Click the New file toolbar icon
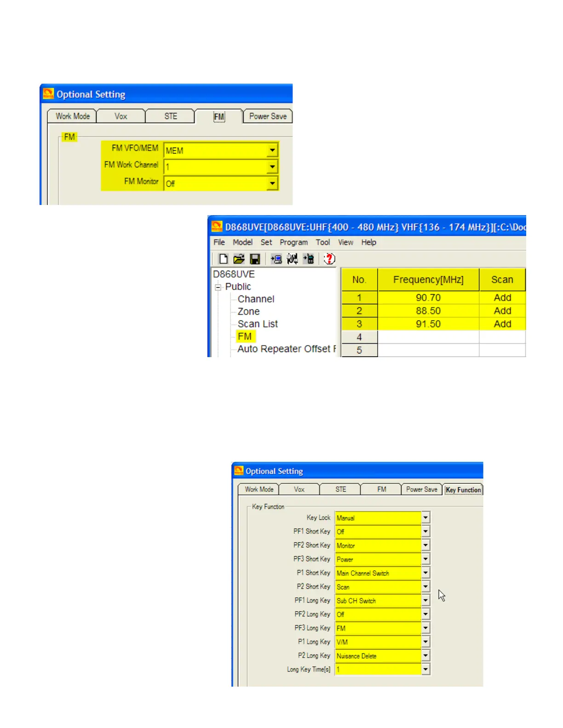 (223, 259)
